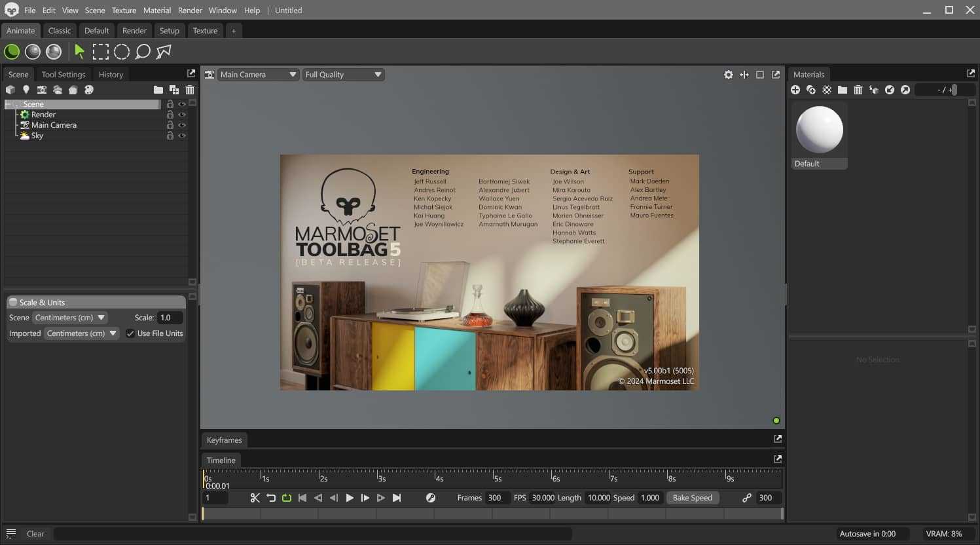Open the Add Light icon in the Scene panel

coord(26,90)
